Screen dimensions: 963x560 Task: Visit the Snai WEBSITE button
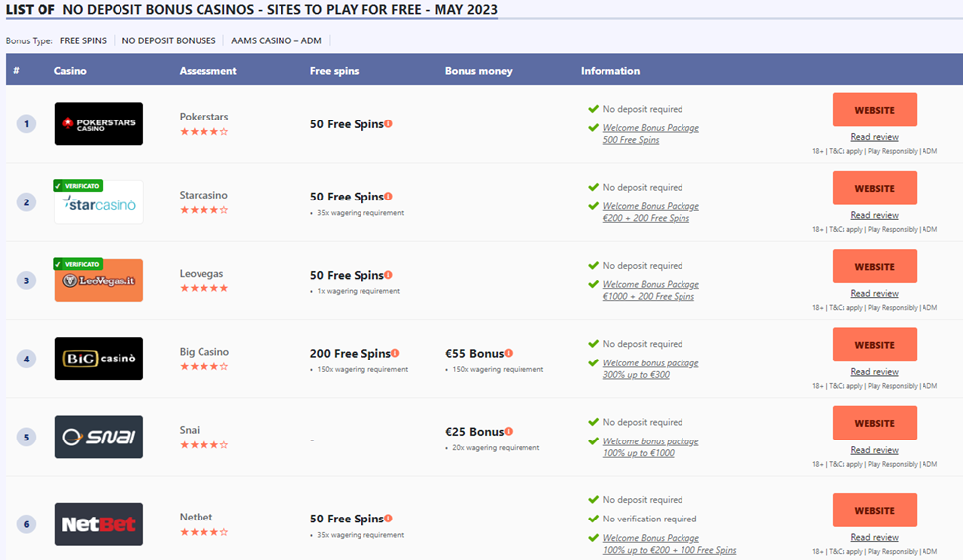click(874, 423)
